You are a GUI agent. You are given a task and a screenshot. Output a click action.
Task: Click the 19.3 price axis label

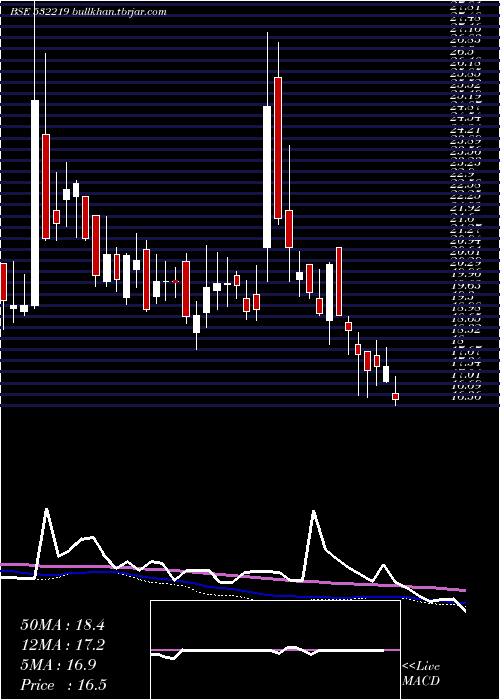coord(462,297)
